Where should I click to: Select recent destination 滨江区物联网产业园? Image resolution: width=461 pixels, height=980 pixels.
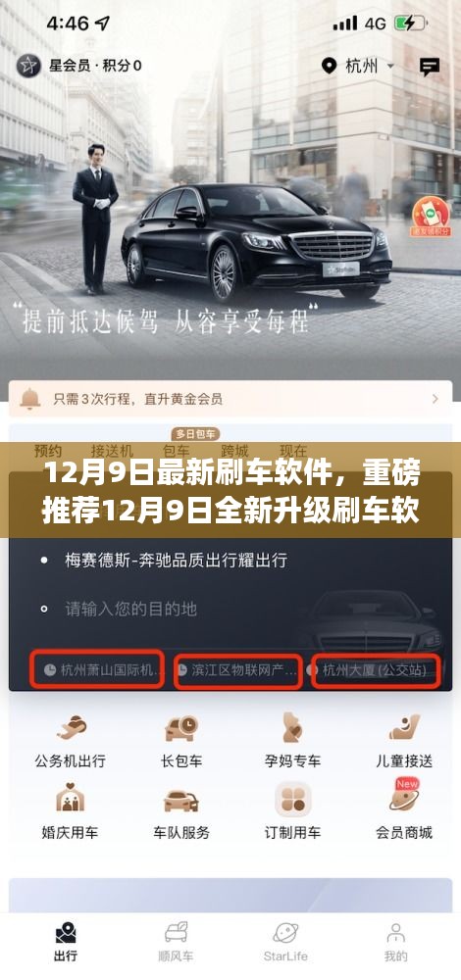coord(238,671)
